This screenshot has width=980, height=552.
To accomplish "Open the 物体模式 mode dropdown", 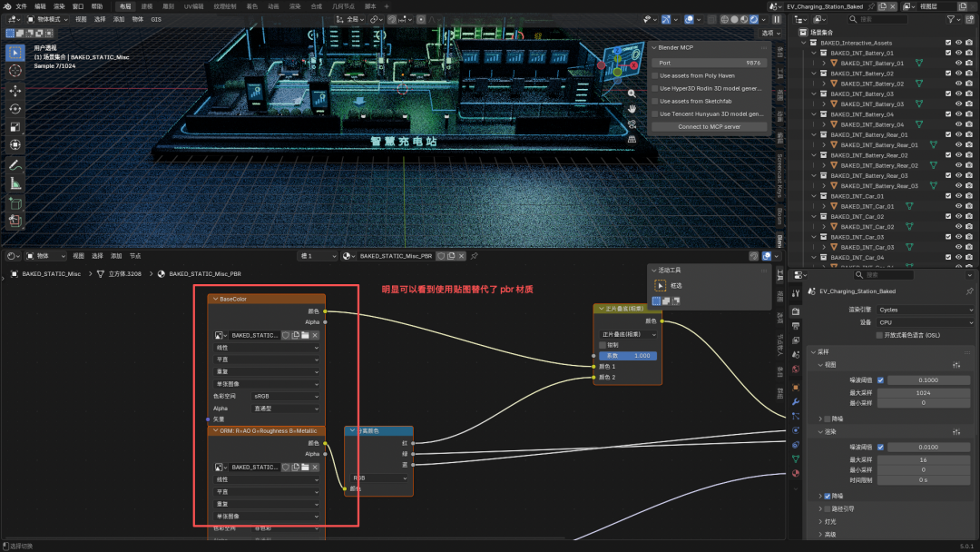I will point(47,19).
